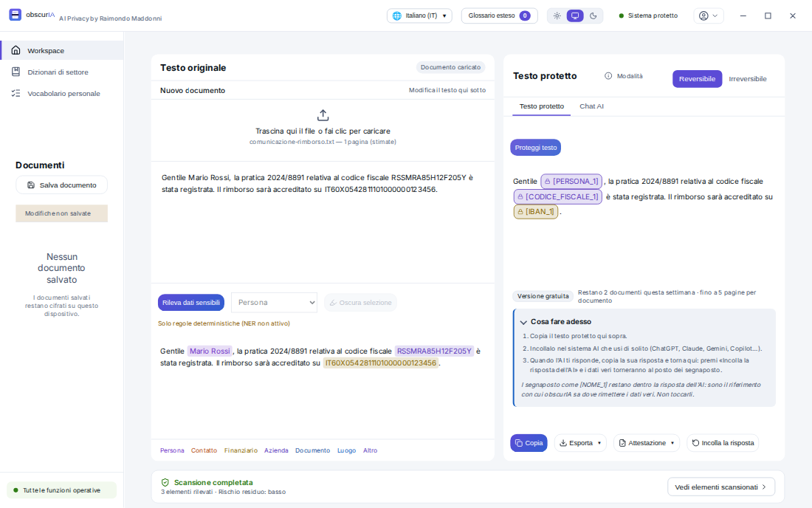Click inside the original text editing area

[x=323, y=222]
